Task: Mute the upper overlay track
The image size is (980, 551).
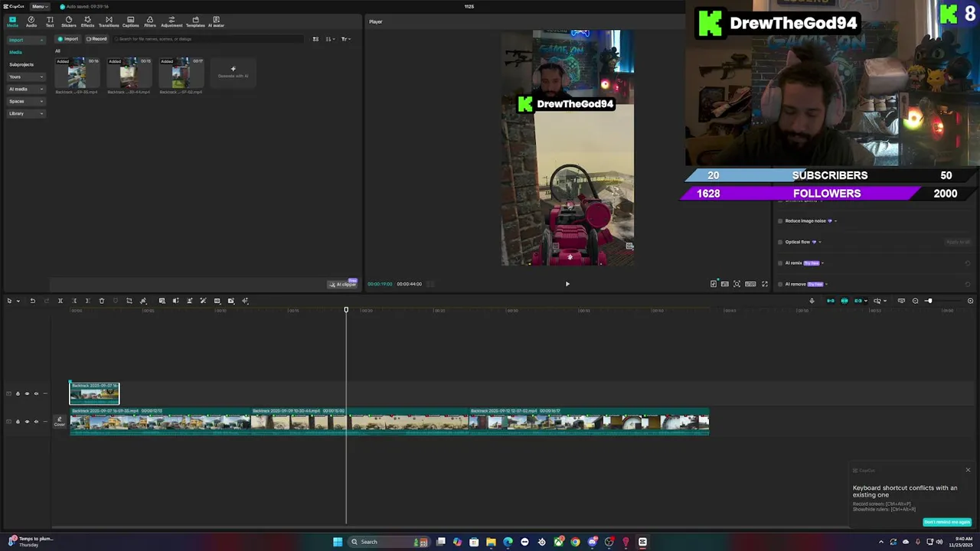Action: [36, 393]
